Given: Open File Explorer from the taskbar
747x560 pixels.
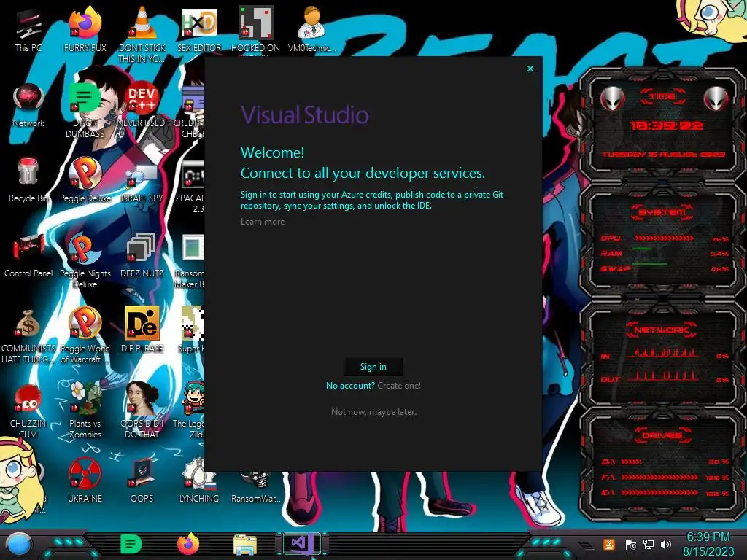Looking at the screenshot, I should [245, 545].
